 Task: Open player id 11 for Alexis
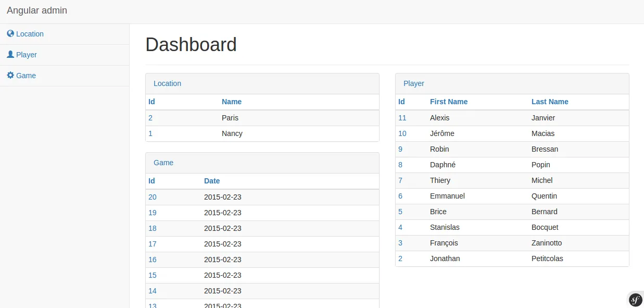click(402, 118)
